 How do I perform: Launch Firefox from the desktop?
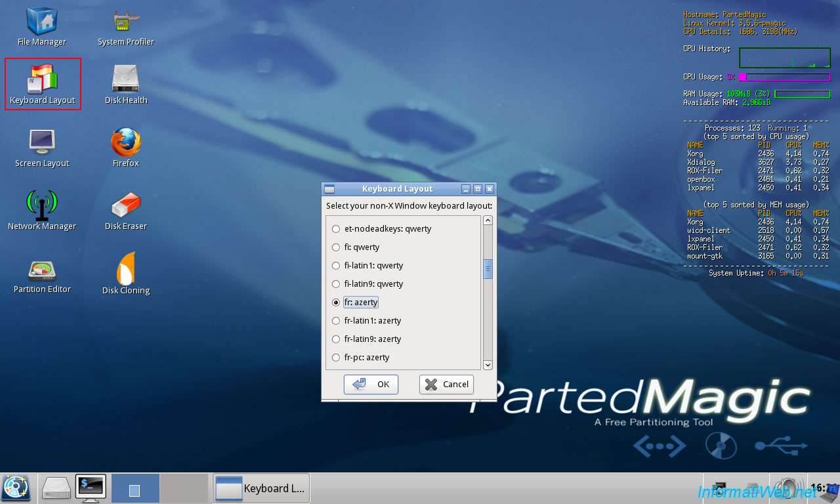tap(125, 148)
